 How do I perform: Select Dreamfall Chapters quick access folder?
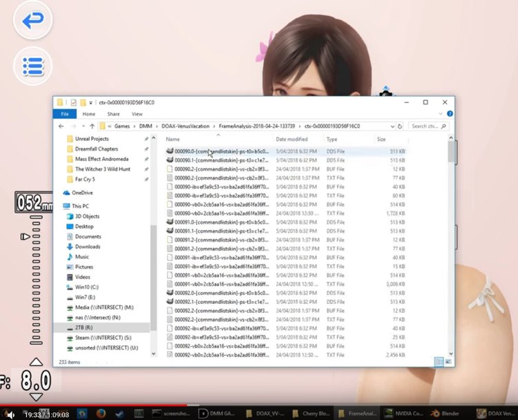[96, 149]
